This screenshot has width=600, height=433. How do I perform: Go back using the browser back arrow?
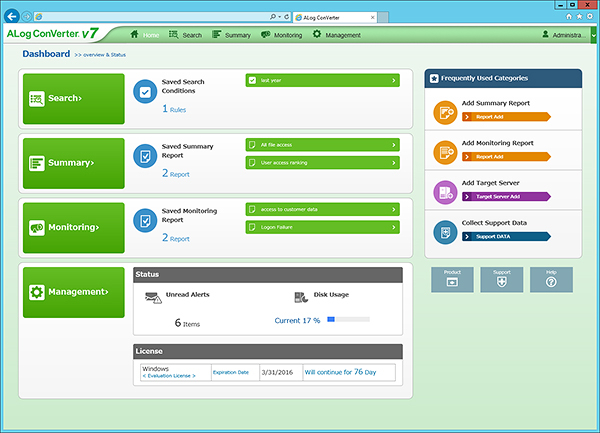12,16
